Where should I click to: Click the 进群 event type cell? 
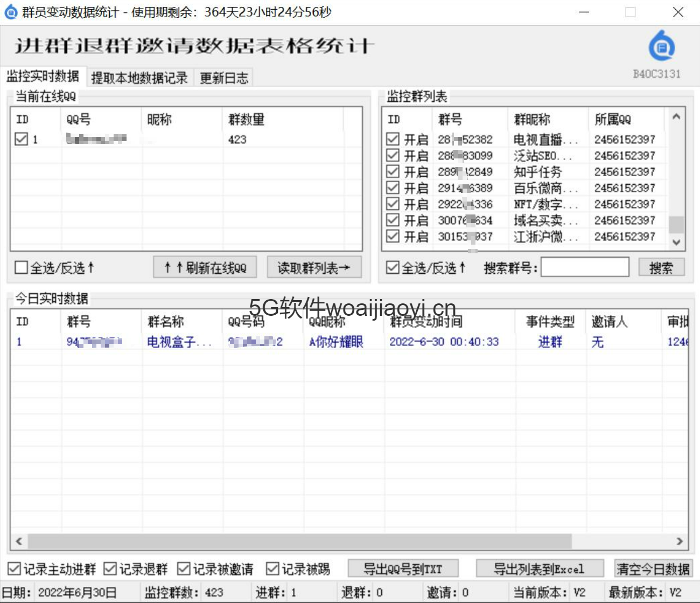click(550, 342)
